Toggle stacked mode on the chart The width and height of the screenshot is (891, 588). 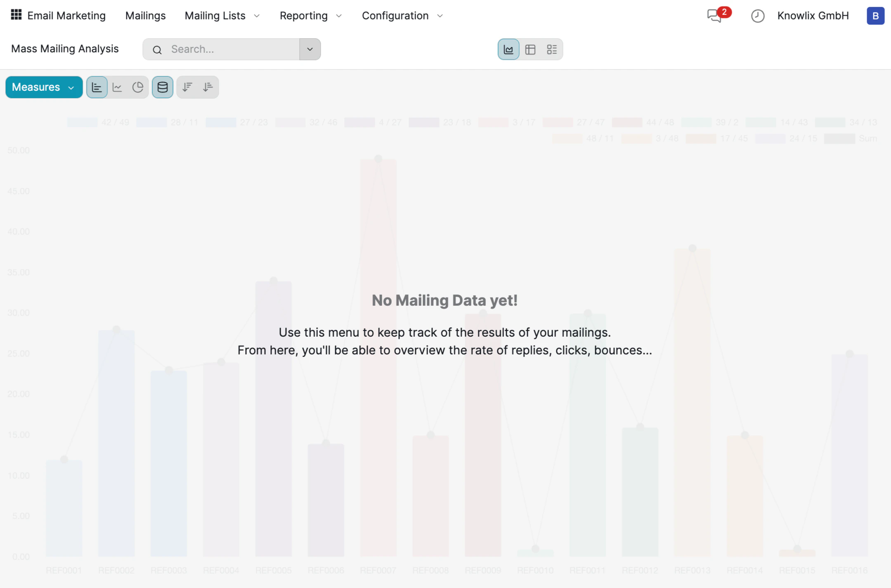(x=162, y=87)
